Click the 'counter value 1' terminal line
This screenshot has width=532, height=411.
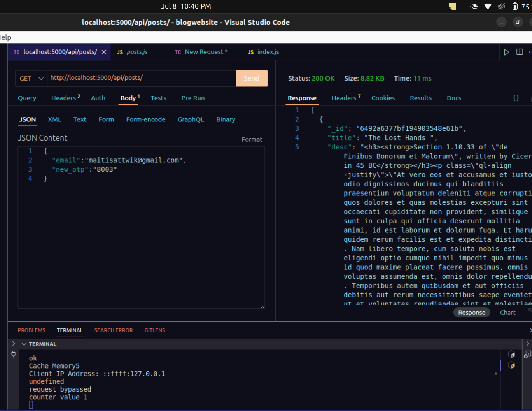pyautogui.click(x=58, y=397)
